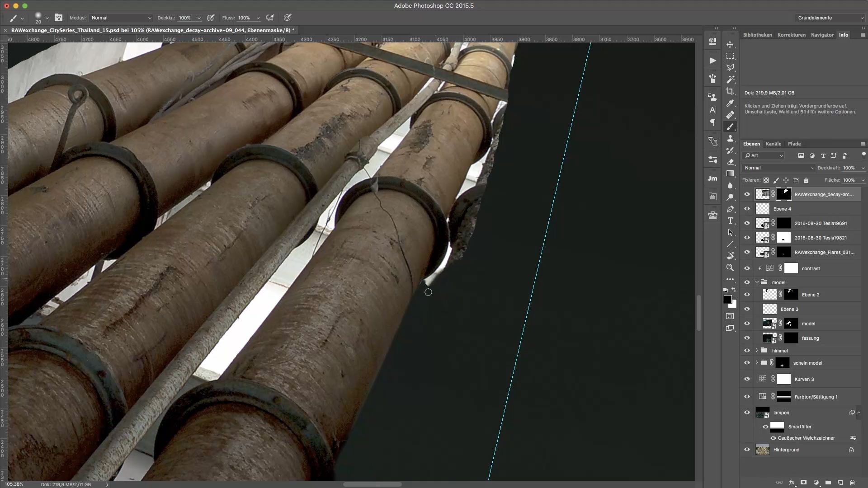The image size is (868, 488).
Task: Toggle the Gaußscher Weichzeichner filter visibility
Action: click(773, 438)
